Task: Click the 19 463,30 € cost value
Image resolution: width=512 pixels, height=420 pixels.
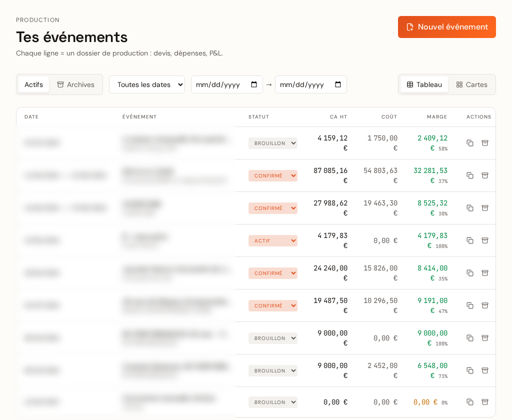Action: pyautogui.click(x=380, y=208)
